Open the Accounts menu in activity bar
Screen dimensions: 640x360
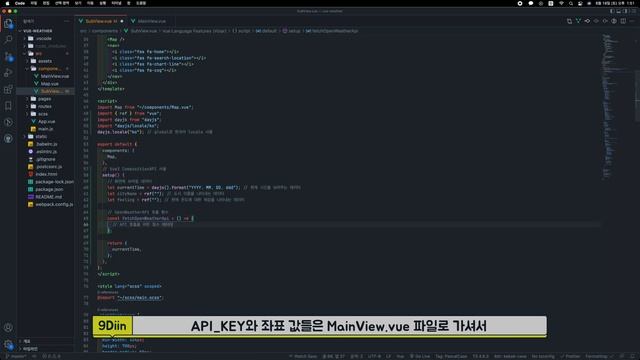tap(8, 327)
